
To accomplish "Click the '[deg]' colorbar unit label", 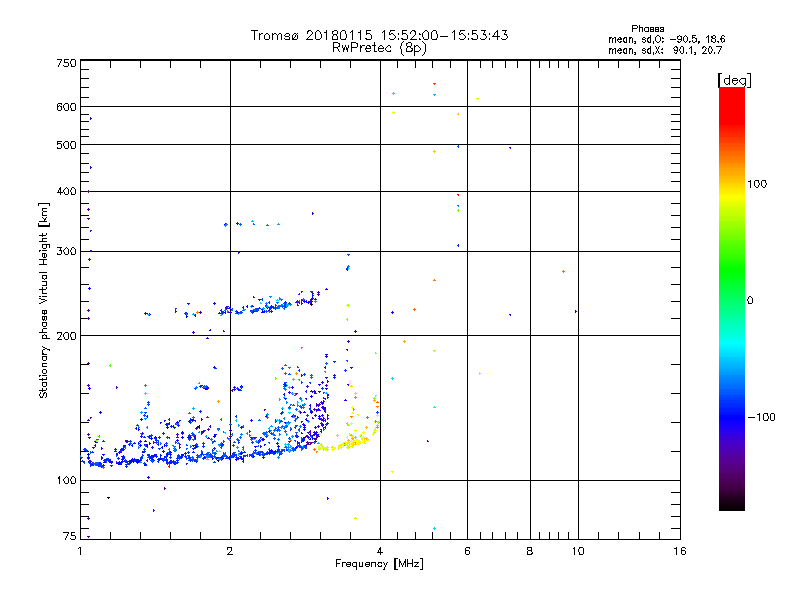I will pos(734,80).
